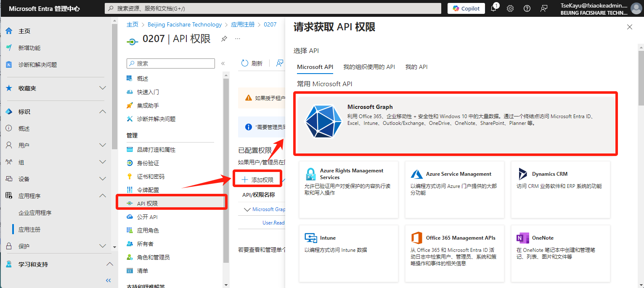Image resolution: width=644 pixels, height=288 pixels.
Task: Open the notifications bell icon
Action: [x=494, y=8]
